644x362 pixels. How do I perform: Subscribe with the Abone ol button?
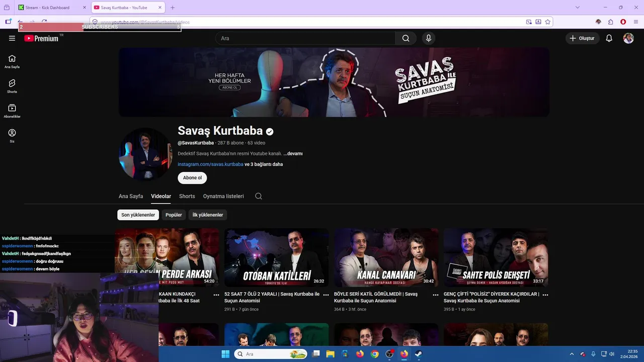(x=192, y=177)
